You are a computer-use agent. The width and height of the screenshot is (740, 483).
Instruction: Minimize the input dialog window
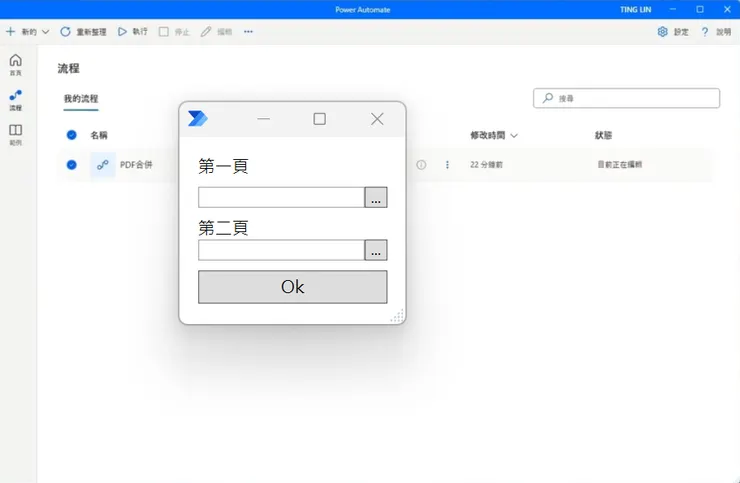pos(263,119)
